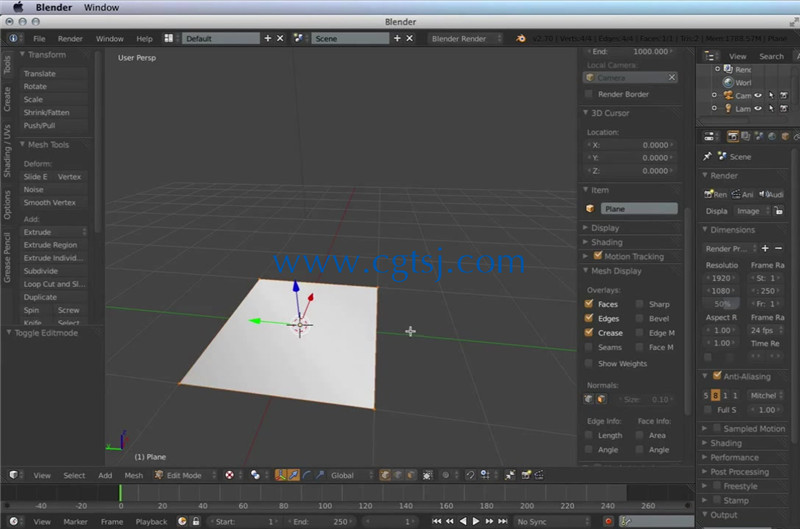Enable the Seams overlay checkbox
Screen dimensions: 800x529
click(x=589, y=347)
